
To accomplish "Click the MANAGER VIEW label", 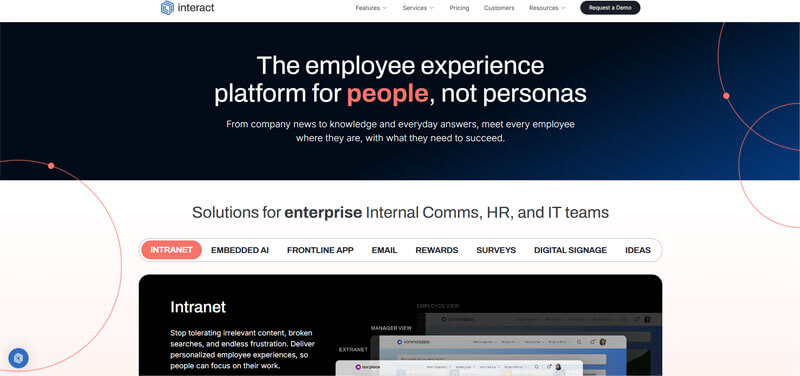I will point(391,328).
